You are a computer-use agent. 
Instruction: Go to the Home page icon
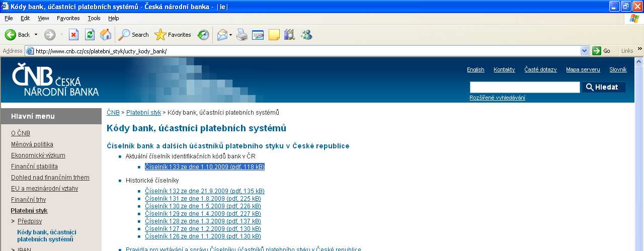(106, 35)
